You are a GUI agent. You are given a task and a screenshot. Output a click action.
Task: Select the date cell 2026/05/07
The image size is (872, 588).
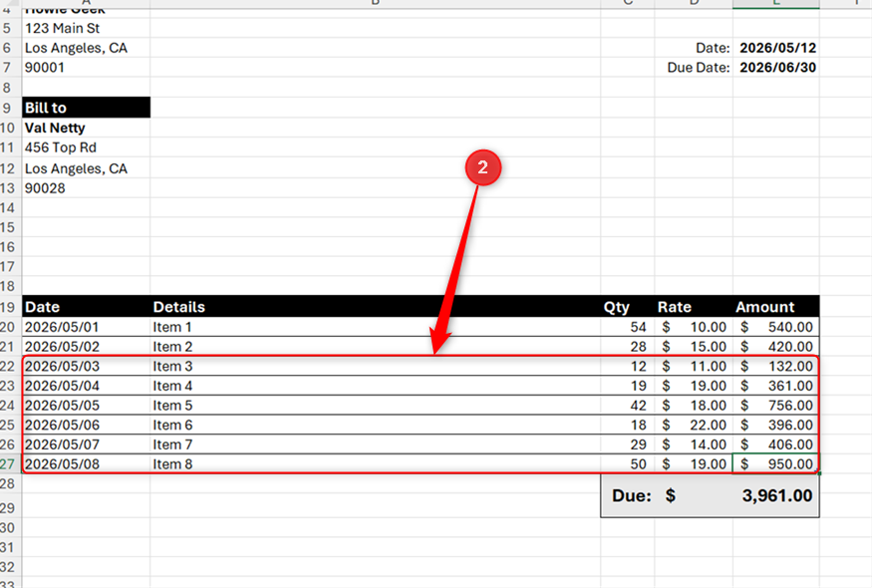pyautogui.click(x=86, y=443)
